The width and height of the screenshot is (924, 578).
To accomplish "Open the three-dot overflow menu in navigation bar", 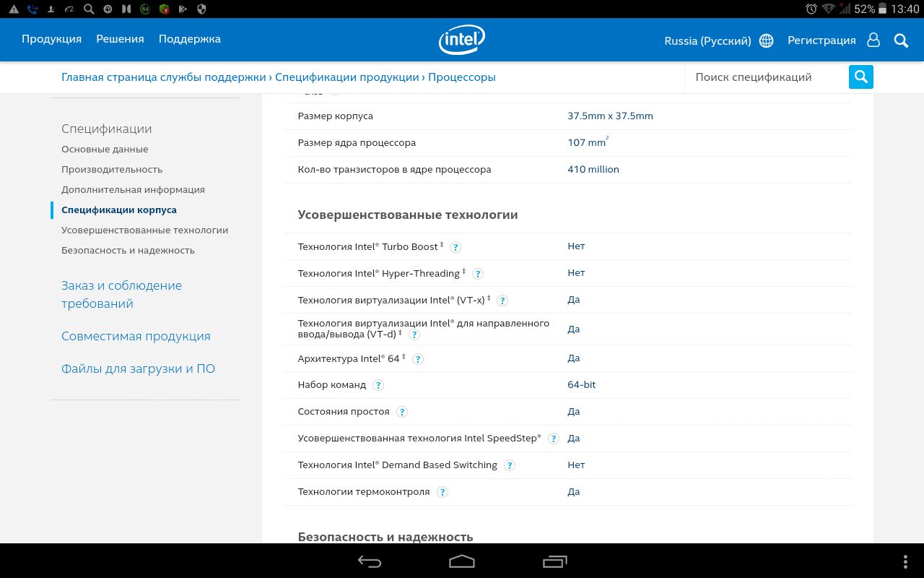I will click(x=906, y=561).
